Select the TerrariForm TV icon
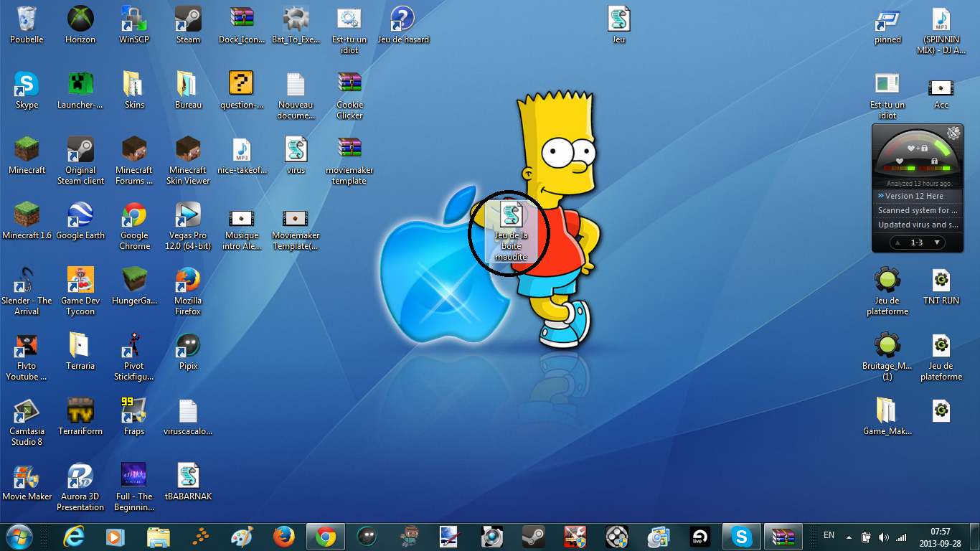The height and width of the screenshot is (551, 980). [80, 417]
